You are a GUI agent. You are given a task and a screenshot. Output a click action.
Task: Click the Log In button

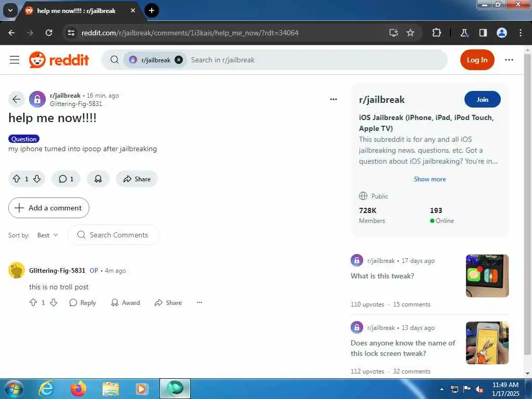click(477, 60)
